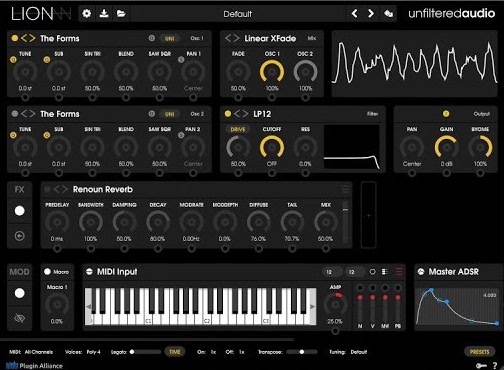Viewport: 504px width, 370px height.
Task: Open the Default preset name dropdown
Action: (238, 14)
